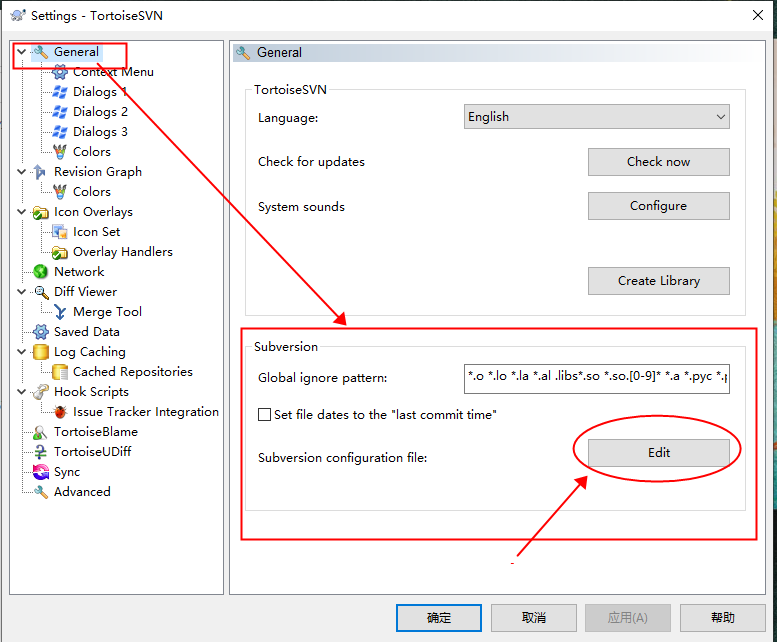Collapse the Icon Overlays node
Screen dimensions: 777x642
(21, 212)
